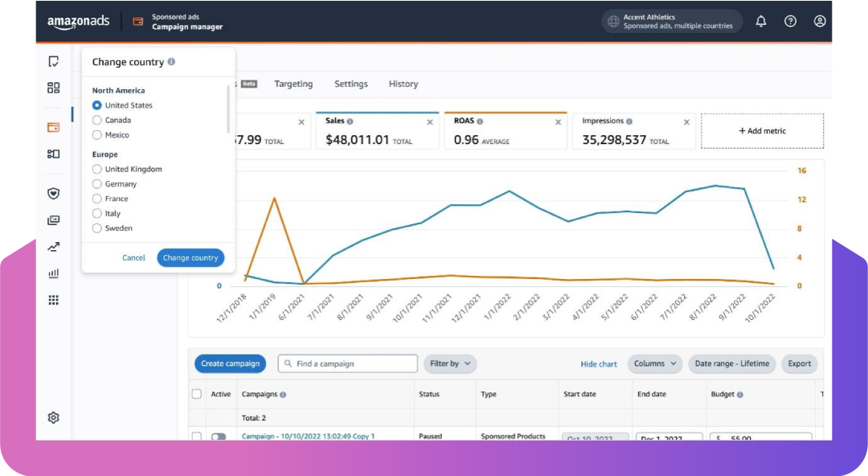Tick the select-all campaigns header checkbox

click(197, 394)
